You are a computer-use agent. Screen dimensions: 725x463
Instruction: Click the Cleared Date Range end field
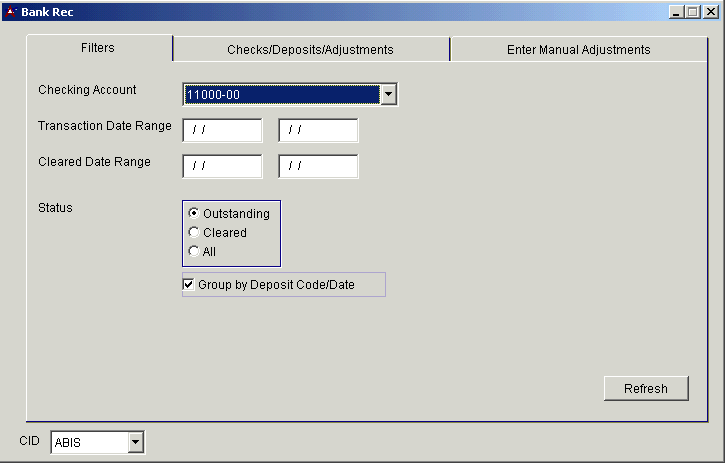coord(318,166)
